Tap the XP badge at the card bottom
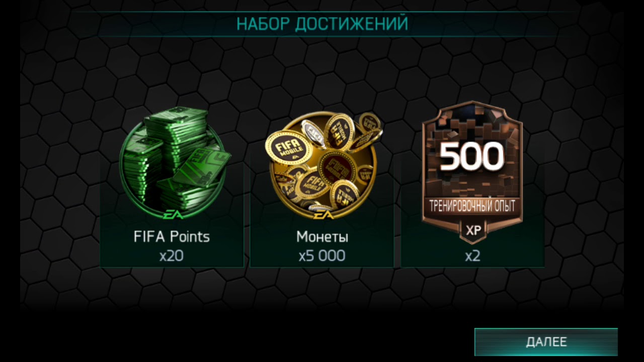This screenshot has height=362, width=644. [473, 230]
